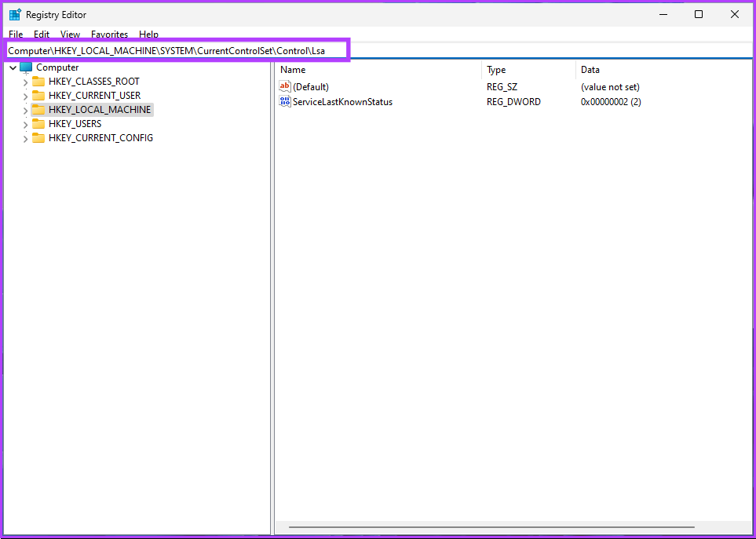The height and width of the screenshot is (539, 756).
Task: Open the Help menu
Action: pyautogui.click(x=148, y=35)
